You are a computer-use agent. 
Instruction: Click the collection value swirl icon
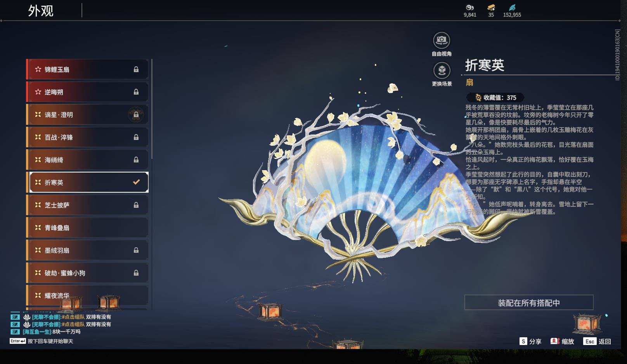(x=478, y=98)
